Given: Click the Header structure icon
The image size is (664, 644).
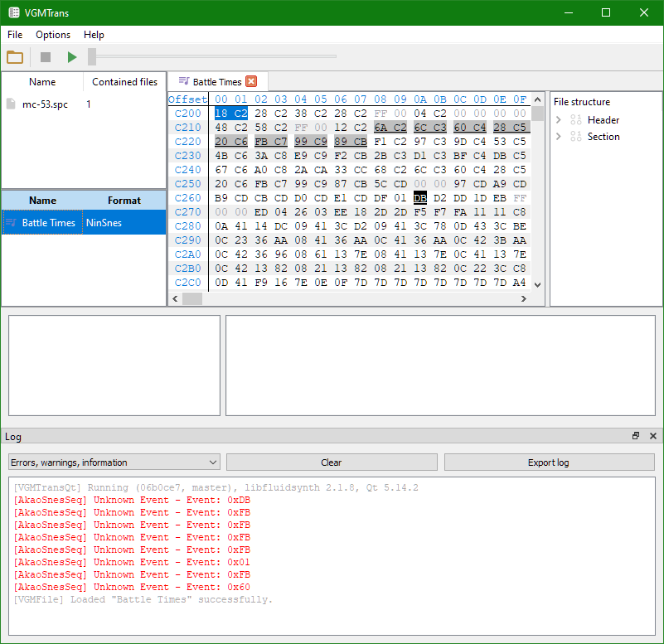Looking at the screenshot, I should tap(575, 120).
